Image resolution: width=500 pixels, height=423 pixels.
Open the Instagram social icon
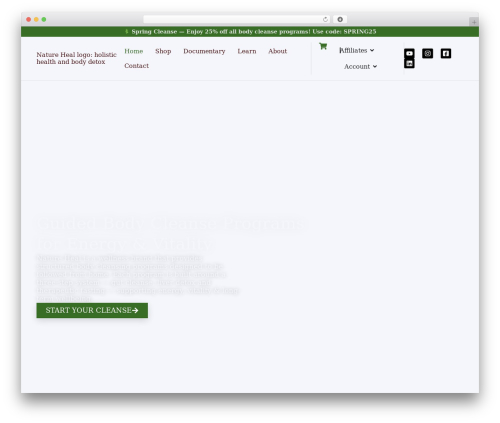pos(428,53)
